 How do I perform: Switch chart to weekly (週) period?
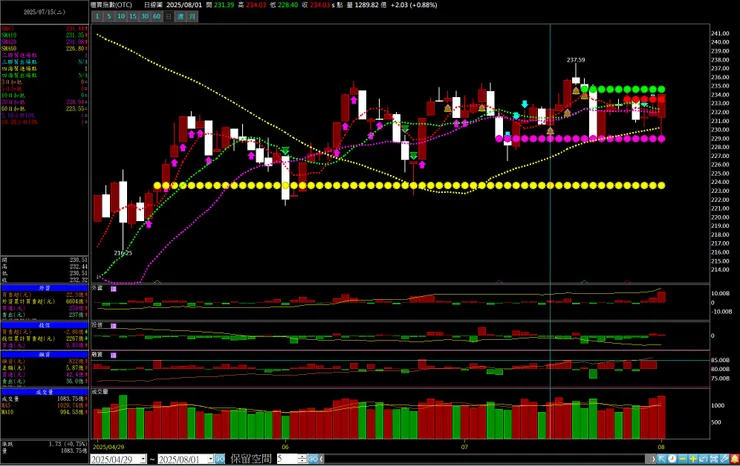(180, 16)
